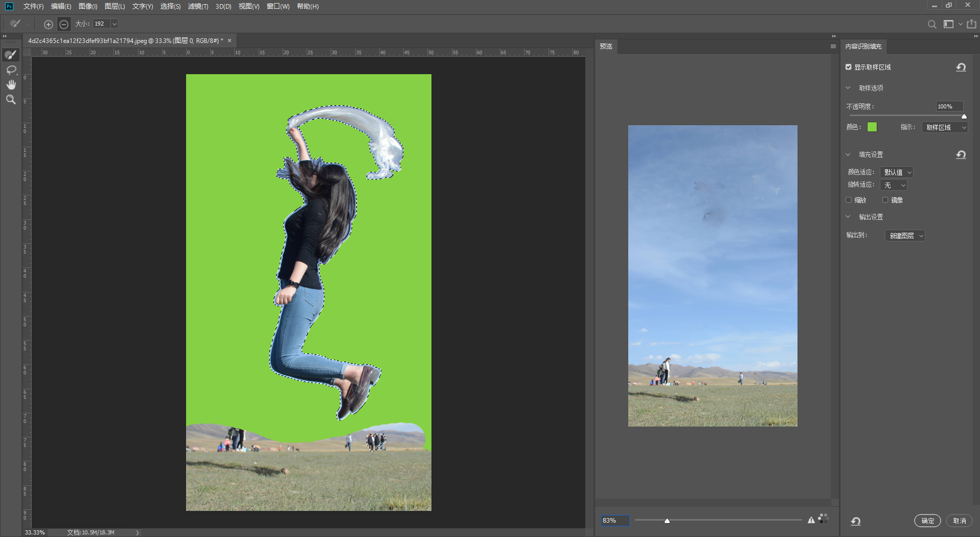Click the preview zoom slider handle
The image size is (980, 537).
(667, 521)
